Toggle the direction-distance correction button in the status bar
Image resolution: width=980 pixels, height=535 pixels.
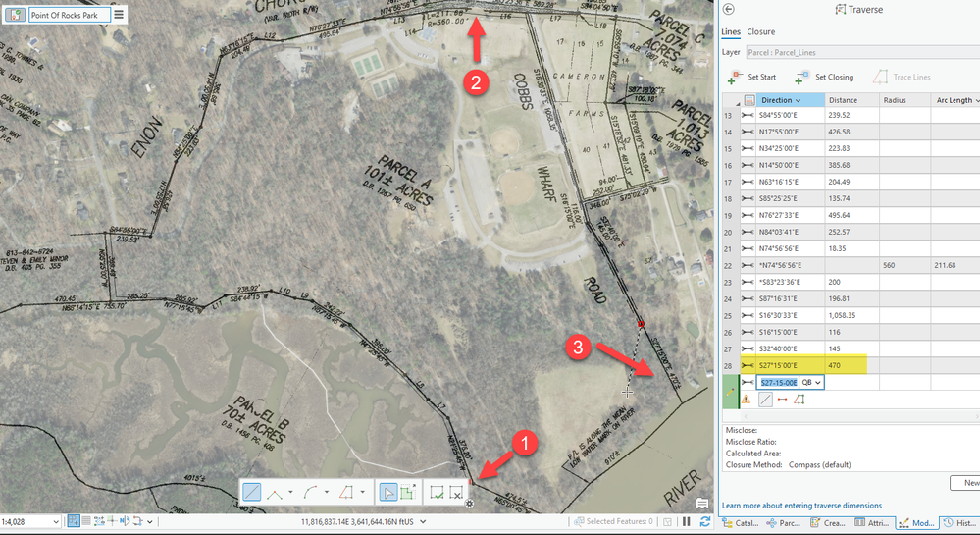(x=125, y=521)
